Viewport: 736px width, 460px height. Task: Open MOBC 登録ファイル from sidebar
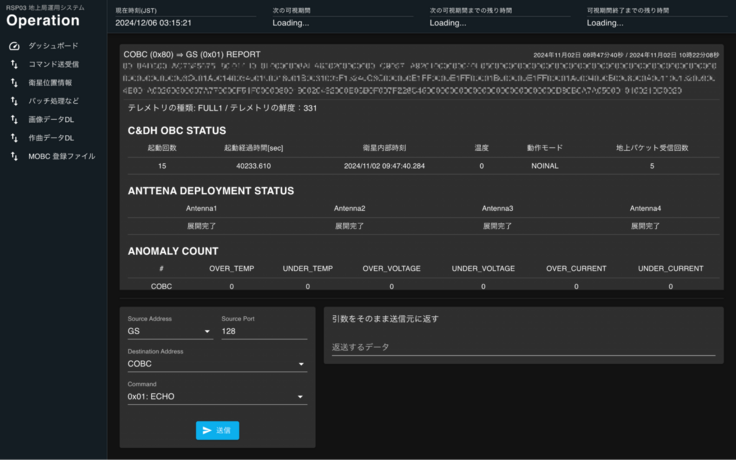[x=61, y=156]
